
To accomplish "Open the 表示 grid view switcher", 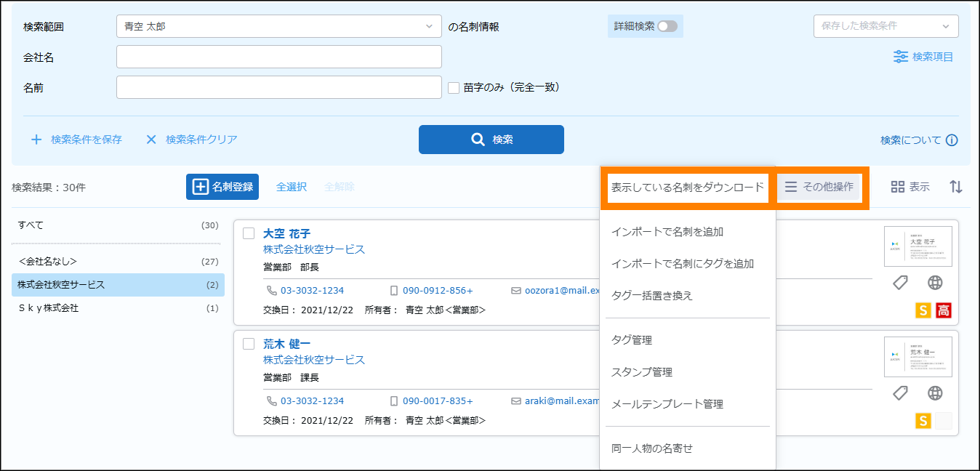I will coord(910,187).
